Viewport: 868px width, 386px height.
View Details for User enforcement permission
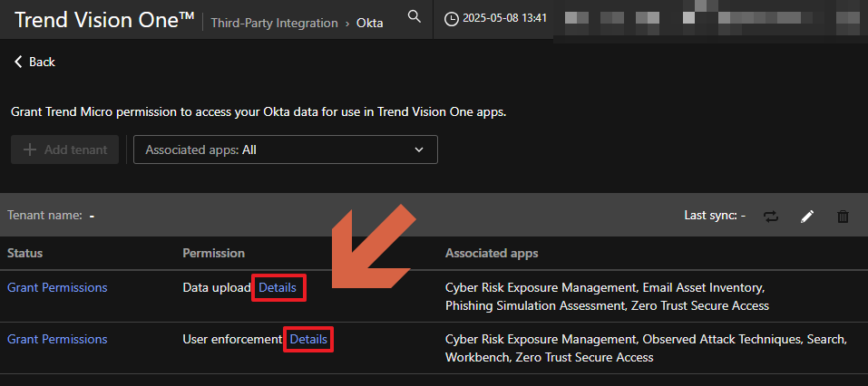308,339
